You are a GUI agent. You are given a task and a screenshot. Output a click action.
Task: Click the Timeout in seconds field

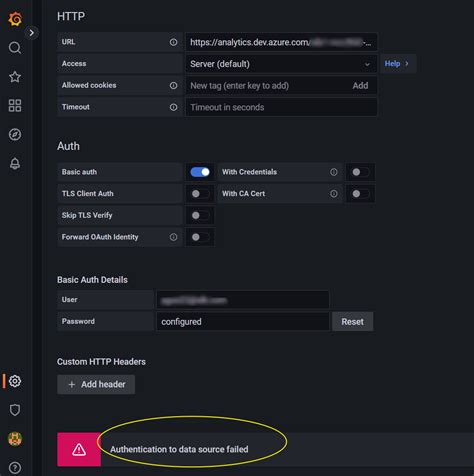pos(281,107)
